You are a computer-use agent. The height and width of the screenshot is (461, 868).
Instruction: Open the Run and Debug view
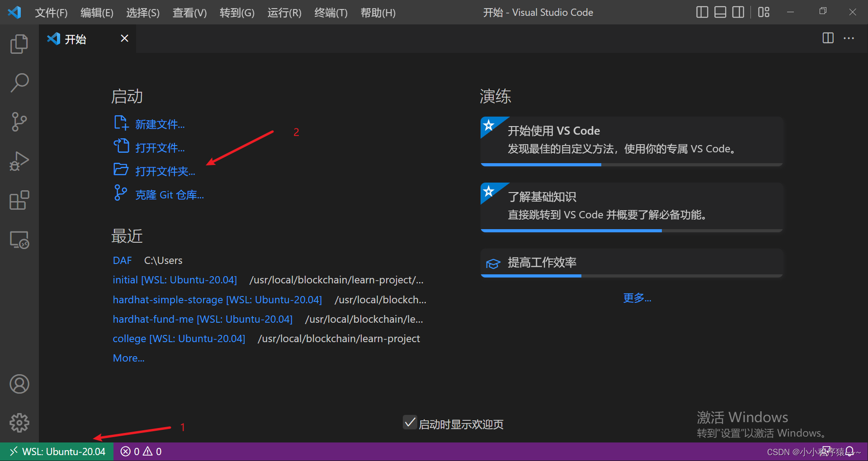point(19,161)
